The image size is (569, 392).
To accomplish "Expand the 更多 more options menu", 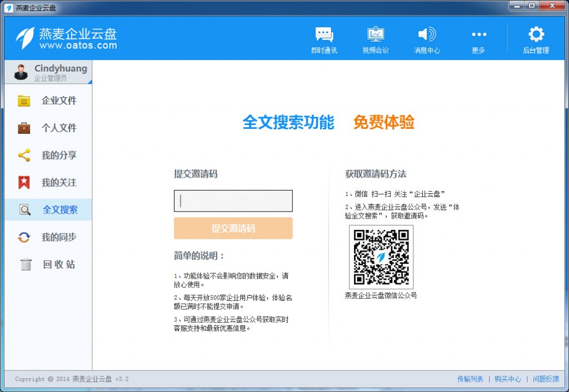I will point(478,39).
